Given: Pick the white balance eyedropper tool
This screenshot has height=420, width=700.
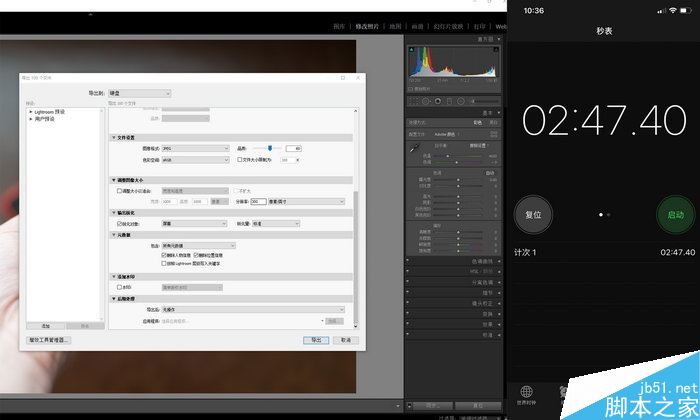Looking at the screenshot, I should (414, 149).
